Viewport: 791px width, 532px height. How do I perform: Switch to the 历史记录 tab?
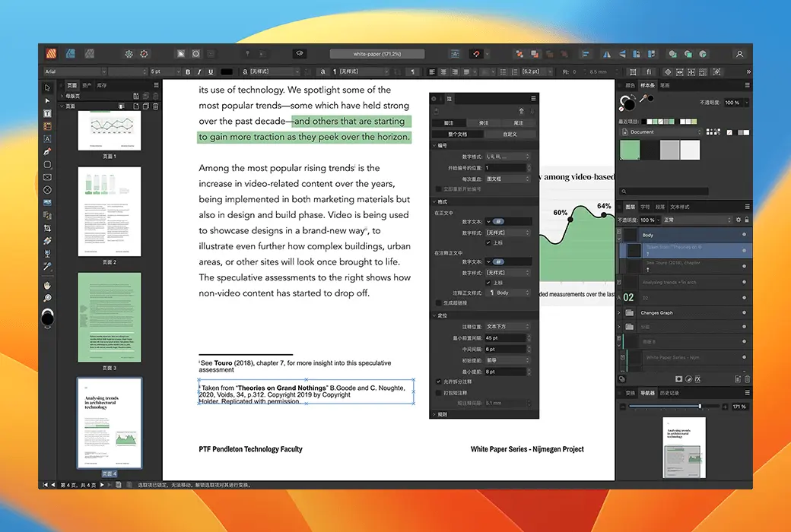pyautogui.click(x=669, y=393)
